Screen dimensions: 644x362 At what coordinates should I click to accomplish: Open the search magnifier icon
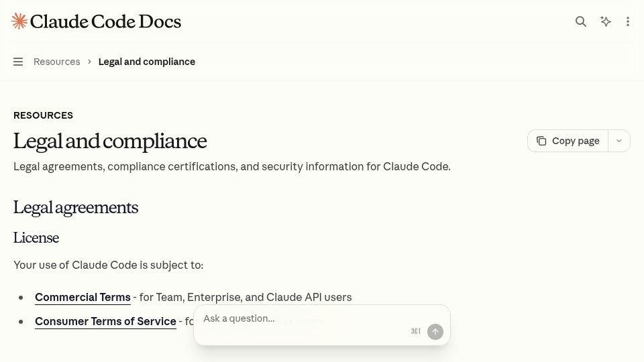pyautogui.click(x=581, y=21)
